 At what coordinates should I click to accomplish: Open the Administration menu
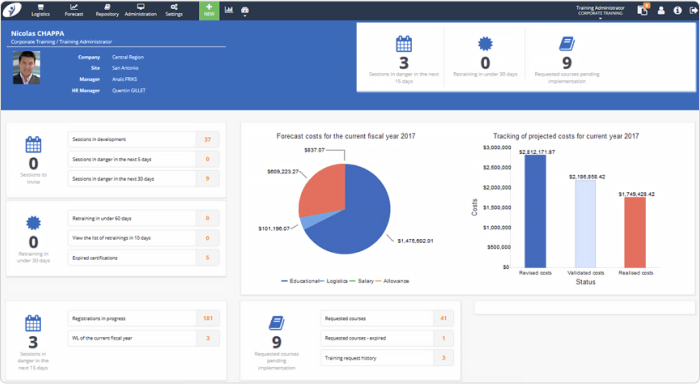point(141,10)
